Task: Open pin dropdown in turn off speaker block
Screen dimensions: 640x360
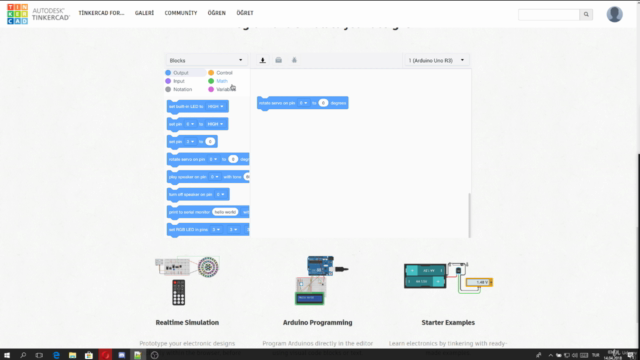Action: 220,194
